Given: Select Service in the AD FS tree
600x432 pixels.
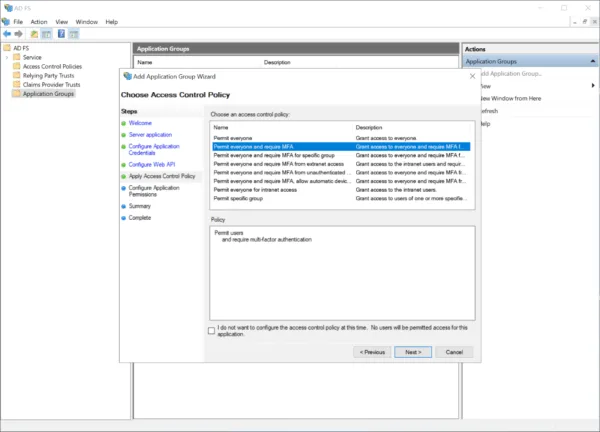Looking at the screenshot, I should (32, 57).
